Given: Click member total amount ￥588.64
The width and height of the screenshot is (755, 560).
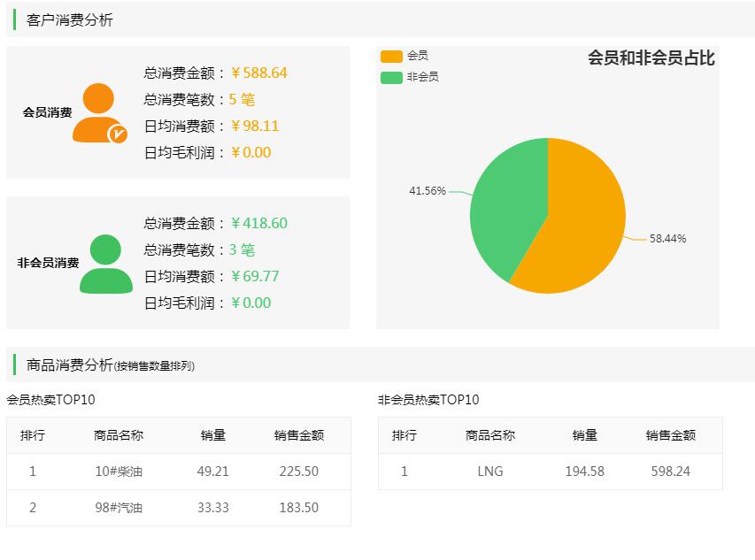Looking at the screenshot, I should (x=258, y=73).
